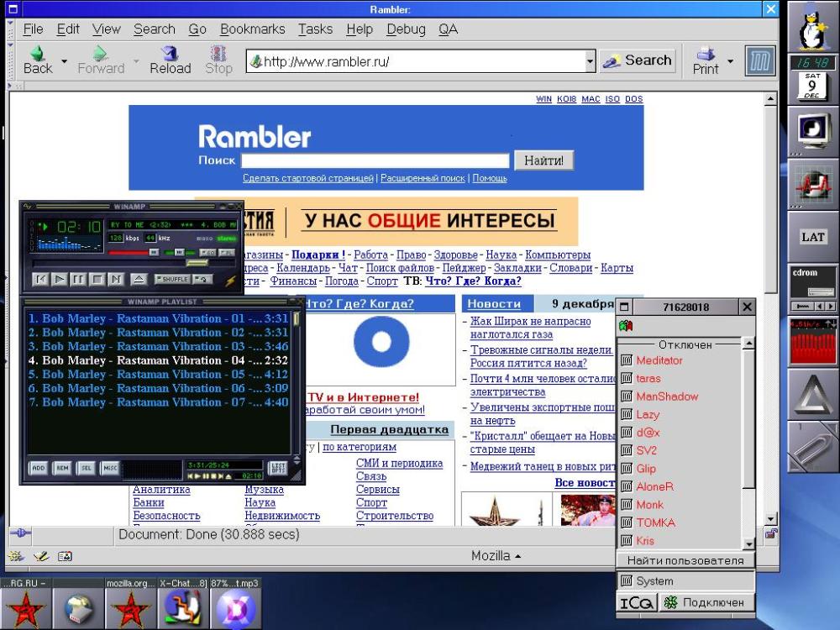Stop playback in Winamp main window
The image size is (840, 630).
pyautogui.click(x=97, y=279)
